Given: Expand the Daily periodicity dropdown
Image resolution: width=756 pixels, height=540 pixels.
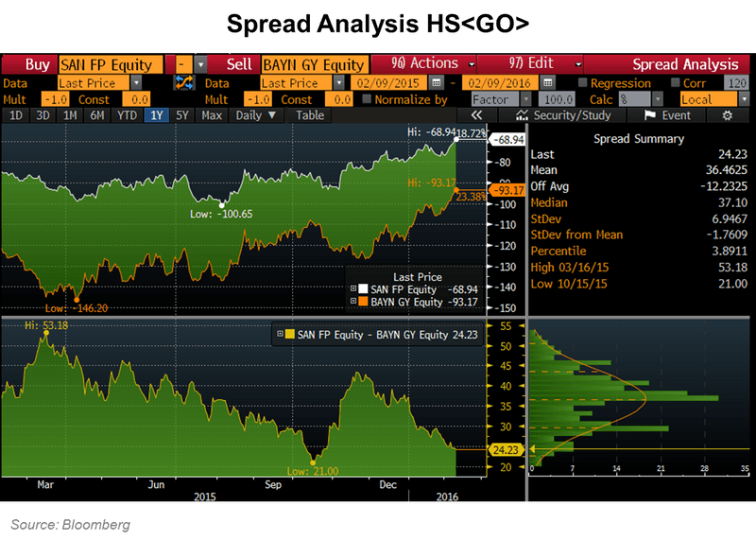Looking at the screenshot, I should (257, 115).
